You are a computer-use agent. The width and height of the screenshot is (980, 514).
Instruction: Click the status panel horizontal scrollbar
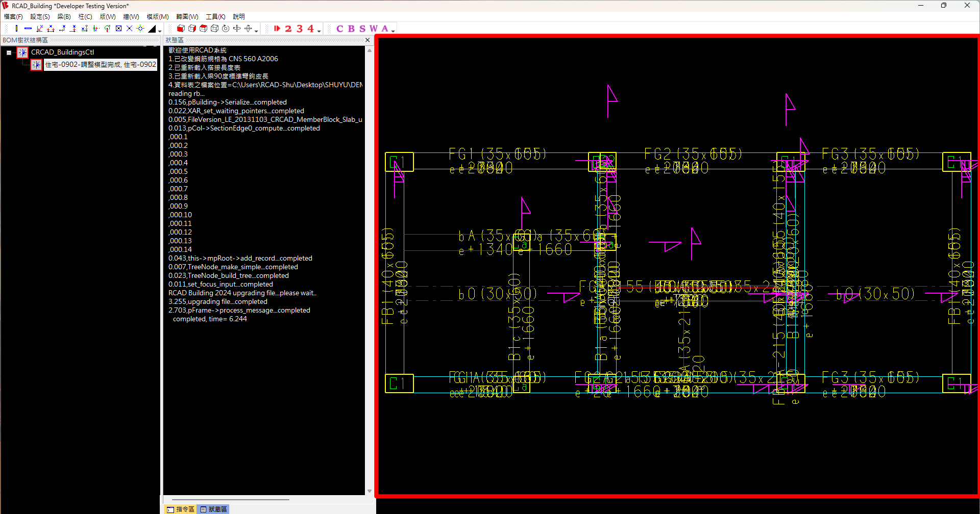[231, 500]
